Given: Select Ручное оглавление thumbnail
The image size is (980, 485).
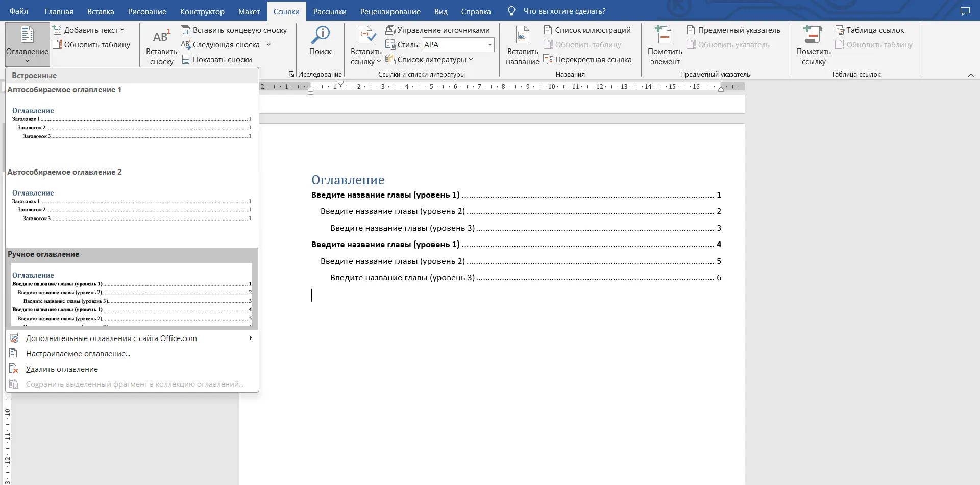Looking at the screenshot, I should (x=132, y=289).
